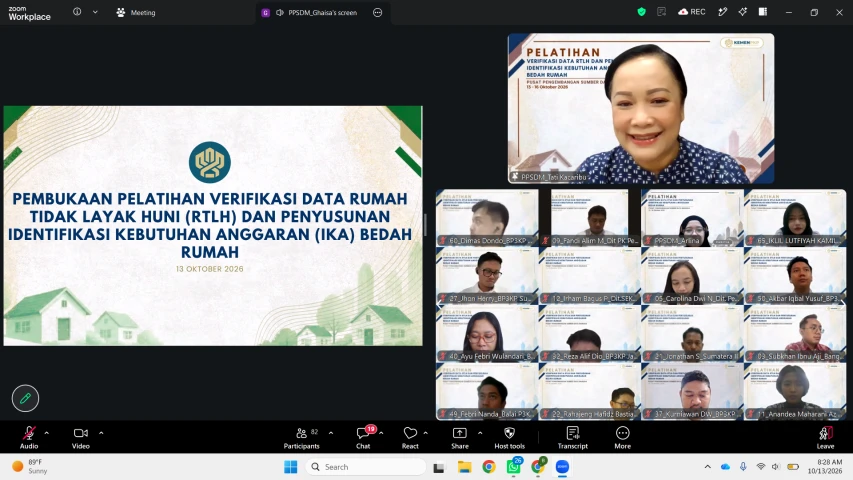Screen dimensions: 853x480
Task: Open the Transcript panel
Action: tap(572, 438)
